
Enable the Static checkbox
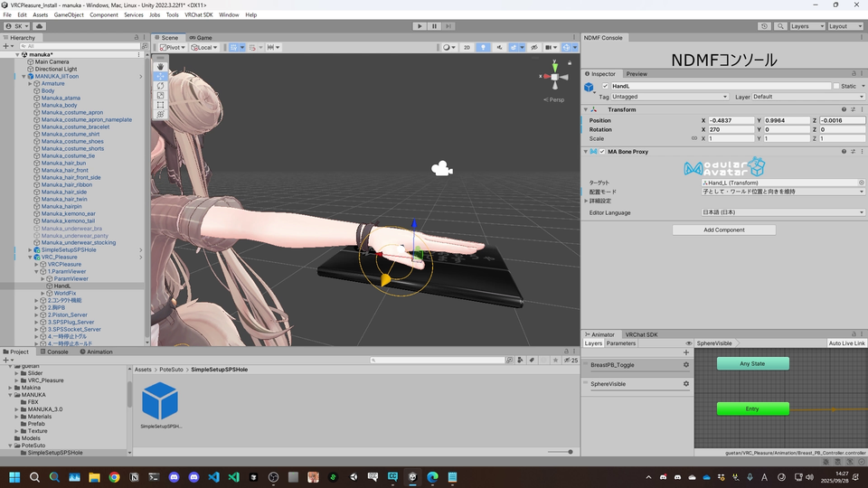[835, 86]
